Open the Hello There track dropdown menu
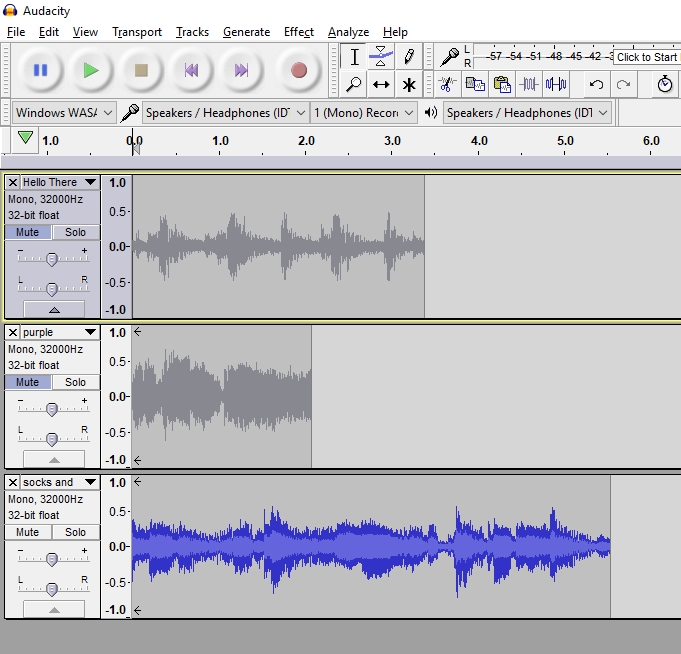681x654 pixels. pyautogui.click(x=90, y=182)
